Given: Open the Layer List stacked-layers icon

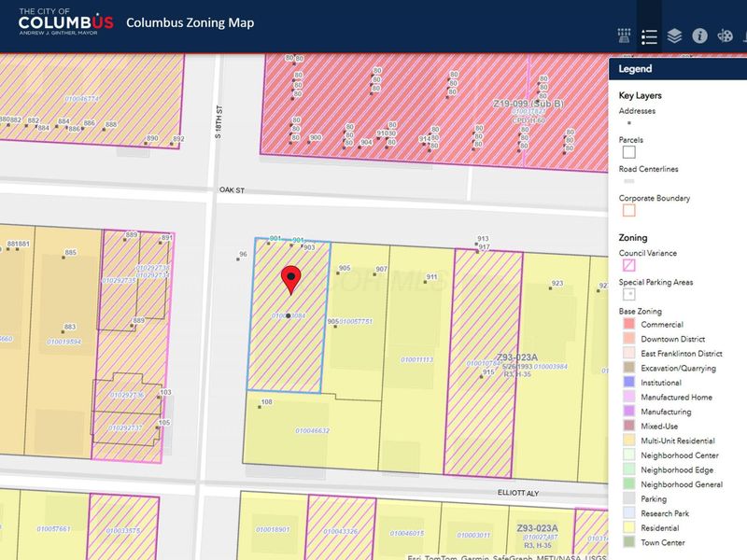Looking at the screenshot, I should click(674, 35).
